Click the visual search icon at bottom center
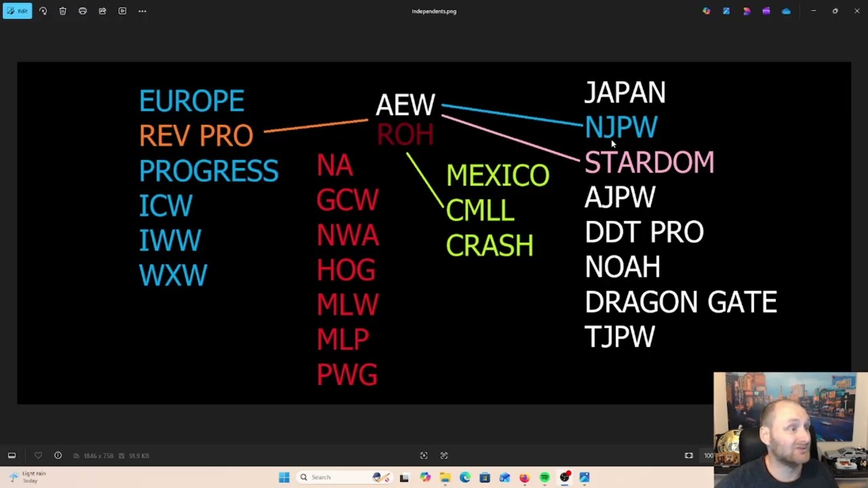The image size is (868, 488). coord(424,455)
